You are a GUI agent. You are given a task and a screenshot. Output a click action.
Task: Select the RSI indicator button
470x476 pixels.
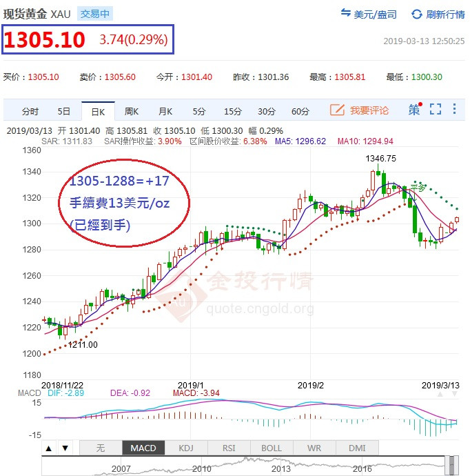[229, 448]
